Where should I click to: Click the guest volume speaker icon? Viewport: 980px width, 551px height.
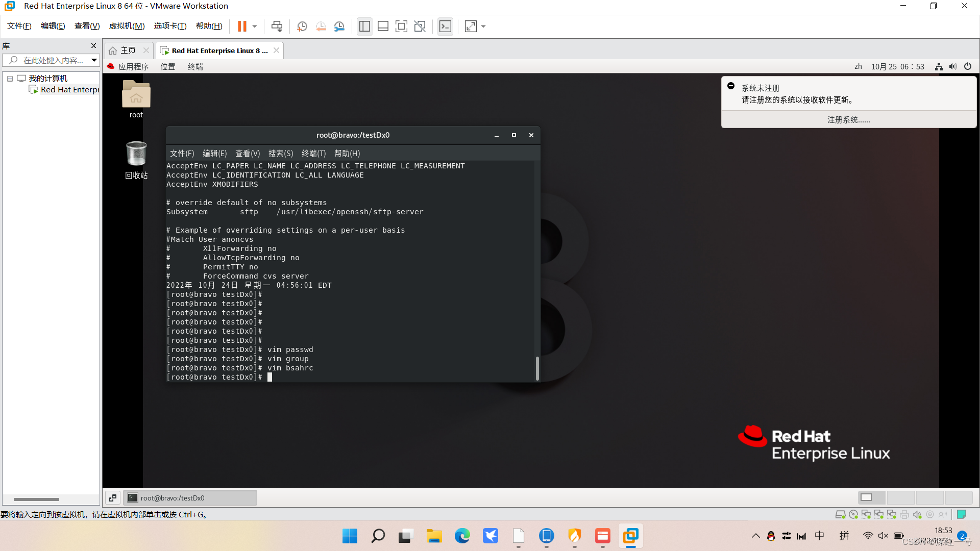pos(952,66)
